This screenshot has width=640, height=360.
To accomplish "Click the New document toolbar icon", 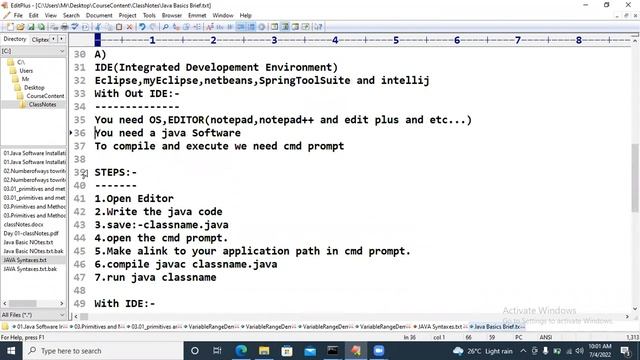I will pos(10,27).
